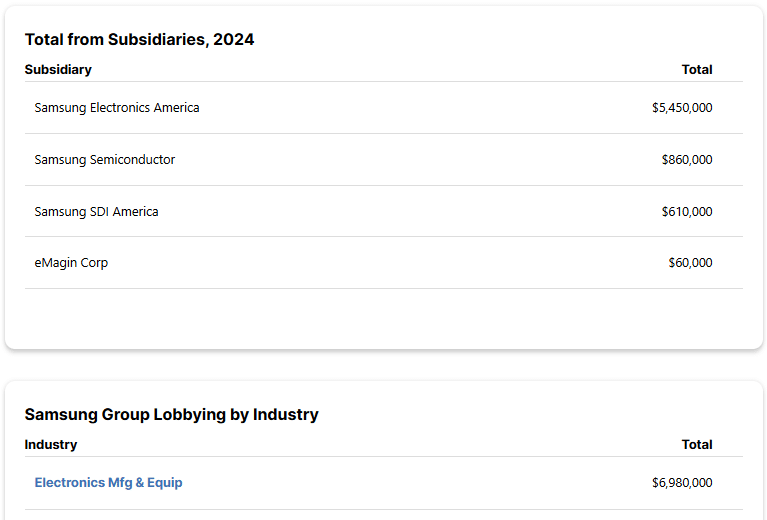
Task: Click the $860,000 total amount
Action: click(687, 160)
